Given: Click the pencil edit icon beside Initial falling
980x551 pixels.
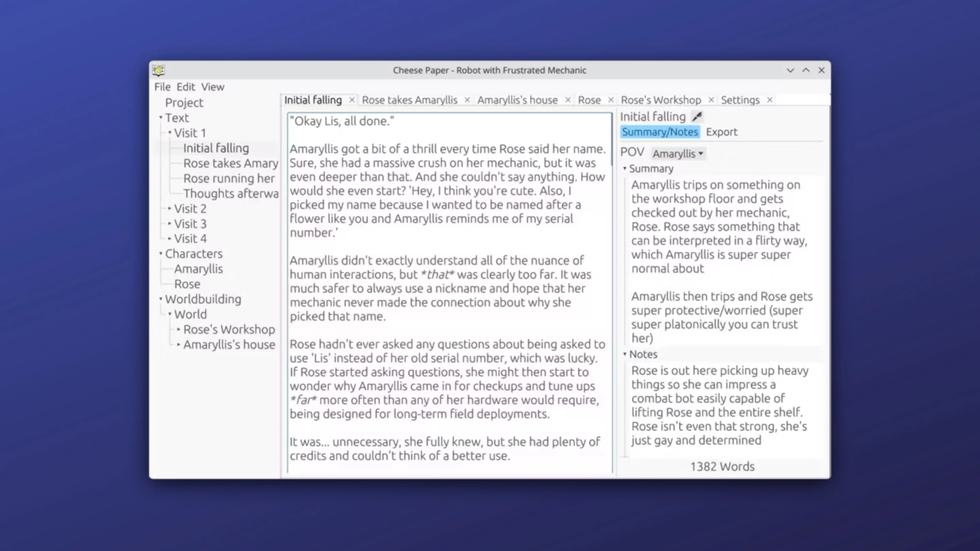Looking at the screenshot, I should pos(697,116).
